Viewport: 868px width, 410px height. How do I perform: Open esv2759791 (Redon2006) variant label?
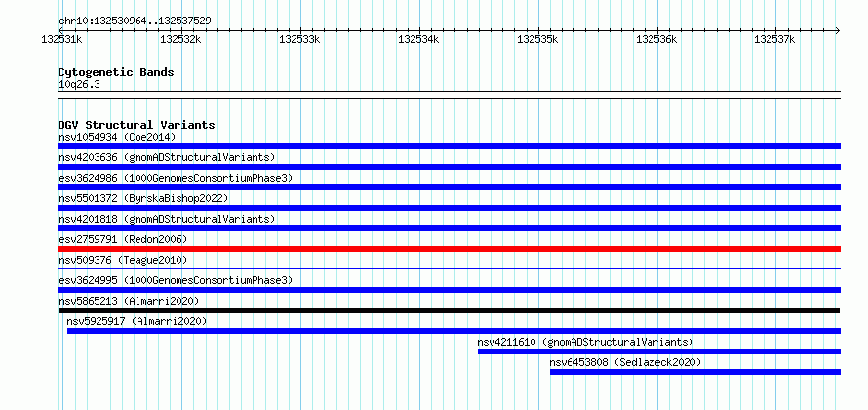click(x=123, y=239)
